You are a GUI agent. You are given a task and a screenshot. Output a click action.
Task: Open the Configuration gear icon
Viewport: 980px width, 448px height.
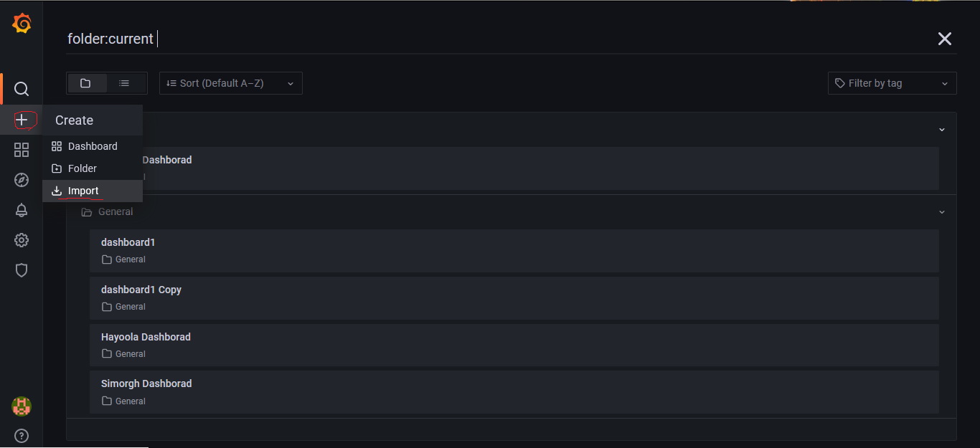click(22, 240)
